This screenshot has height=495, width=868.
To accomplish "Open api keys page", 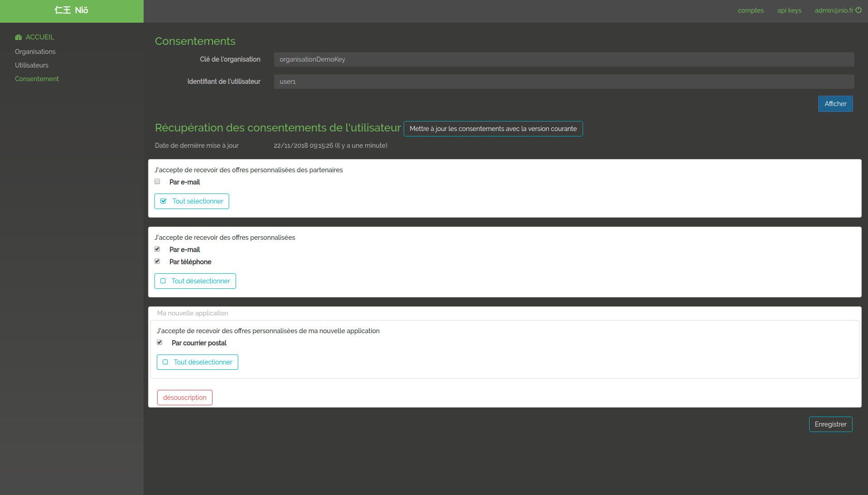I will (789, 10).
